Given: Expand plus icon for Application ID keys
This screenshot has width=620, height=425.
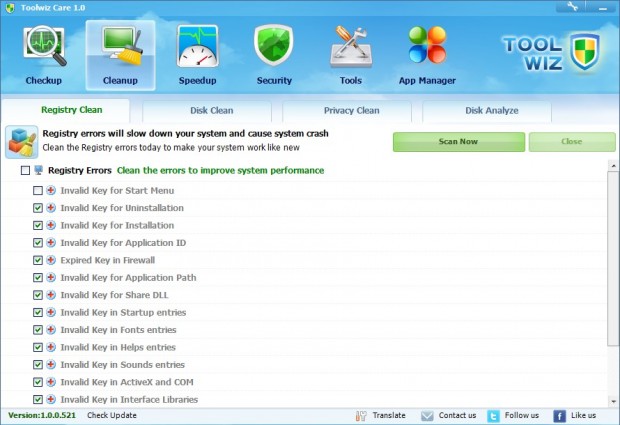Looking at the screenshot, I should (51, 242).
